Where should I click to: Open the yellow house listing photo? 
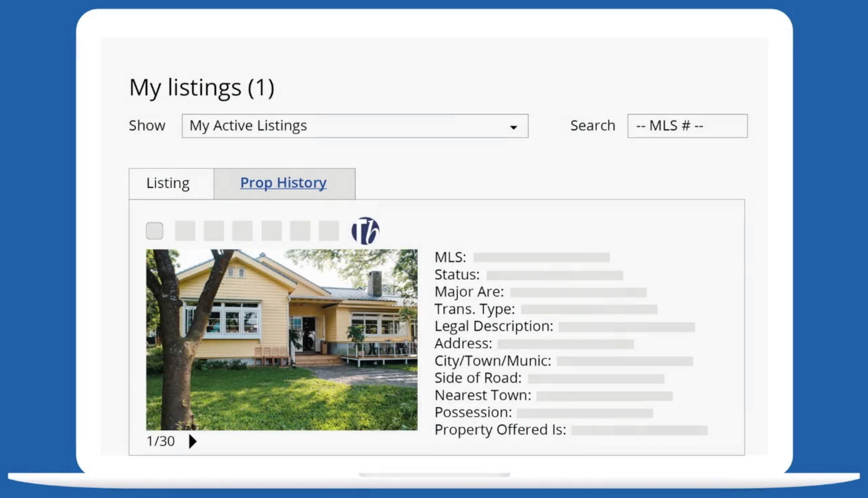282,340
